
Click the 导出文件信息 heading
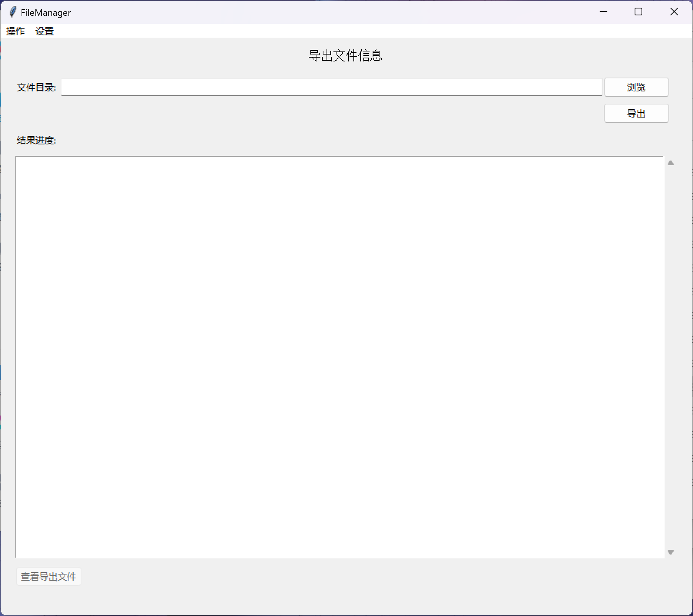346,56
